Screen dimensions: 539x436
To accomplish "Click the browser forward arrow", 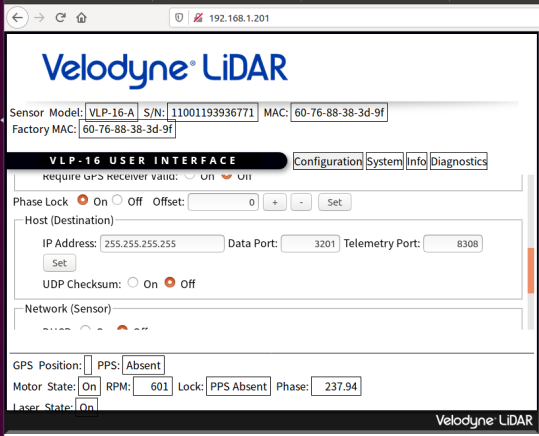I will click(40, 18).
